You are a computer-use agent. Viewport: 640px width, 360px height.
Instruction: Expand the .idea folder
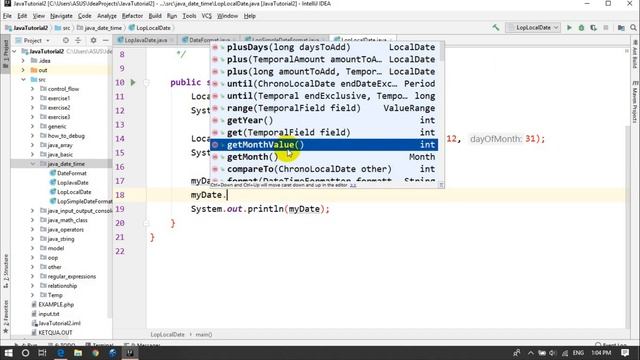23,60
